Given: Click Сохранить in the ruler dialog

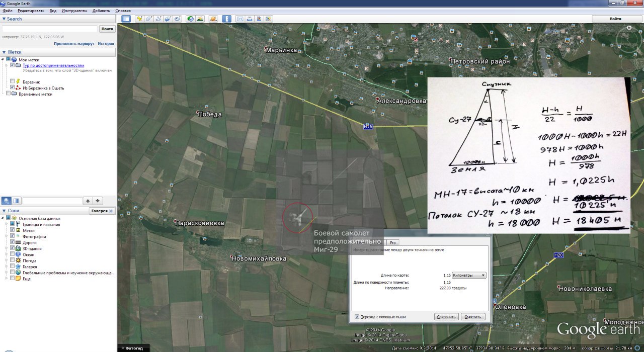Looking at the screenshot, I should 446,317.
